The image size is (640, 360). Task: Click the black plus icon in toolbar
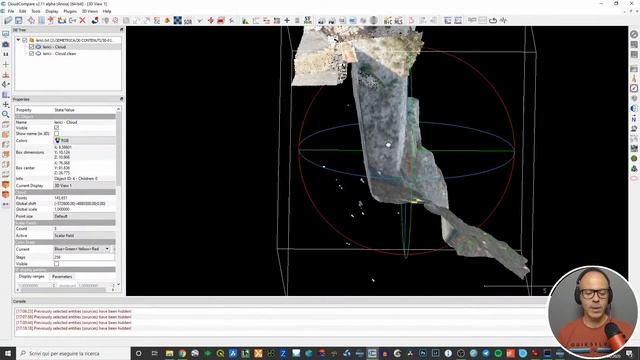pyautogui.click(x=287, y=20)
